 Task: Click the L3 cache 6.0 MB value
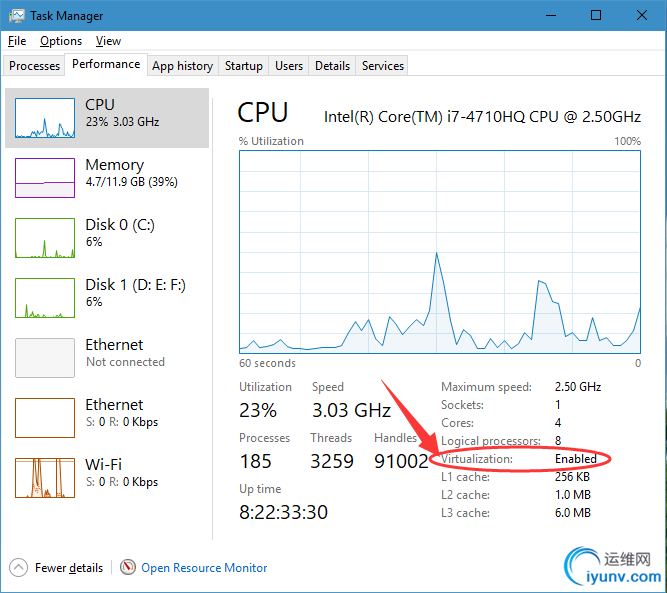click(573, 513)
